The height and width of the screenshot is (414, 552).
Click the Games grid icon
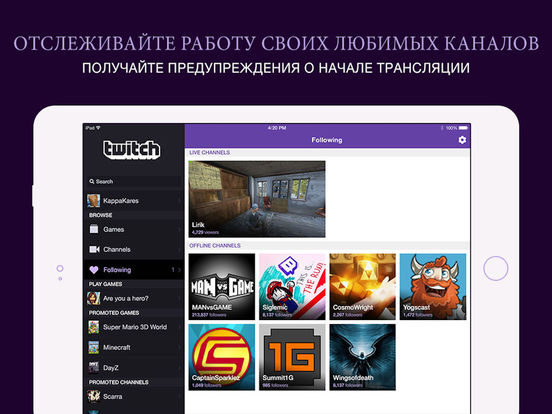94,229
